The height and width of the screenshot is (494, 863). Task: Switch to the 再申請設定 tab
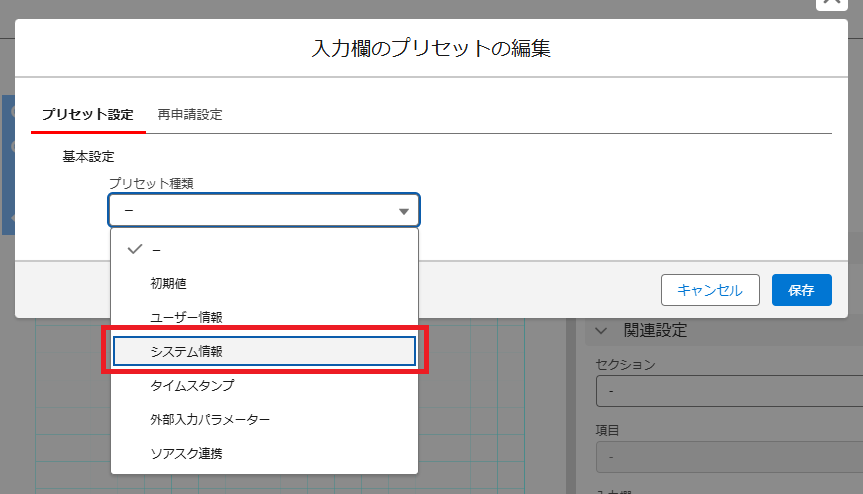point(190,114)
